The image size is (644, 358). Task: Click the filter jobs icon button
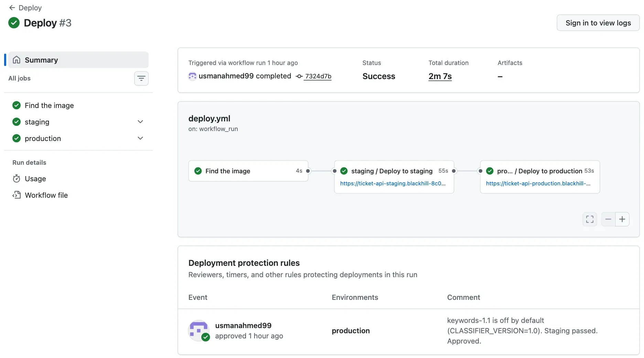point(141,78)
